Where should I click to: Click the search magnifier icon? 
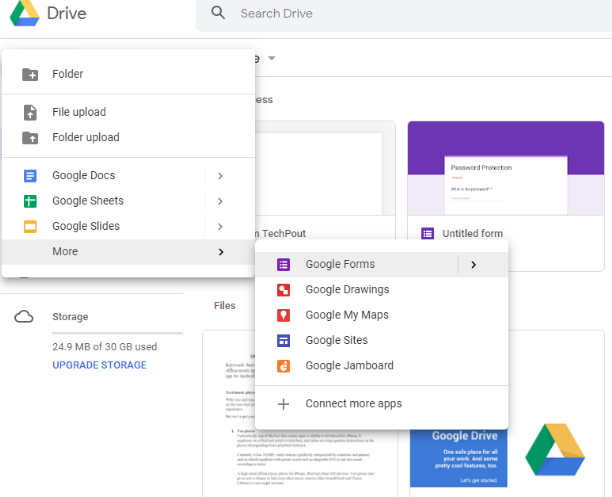coord(217,14)
